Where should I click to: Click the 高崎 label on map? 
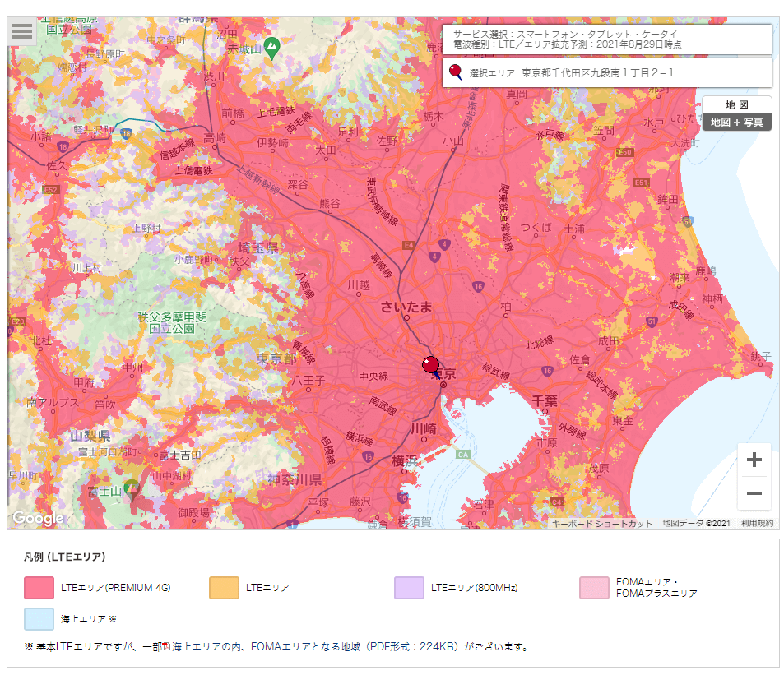click(215, 138)
